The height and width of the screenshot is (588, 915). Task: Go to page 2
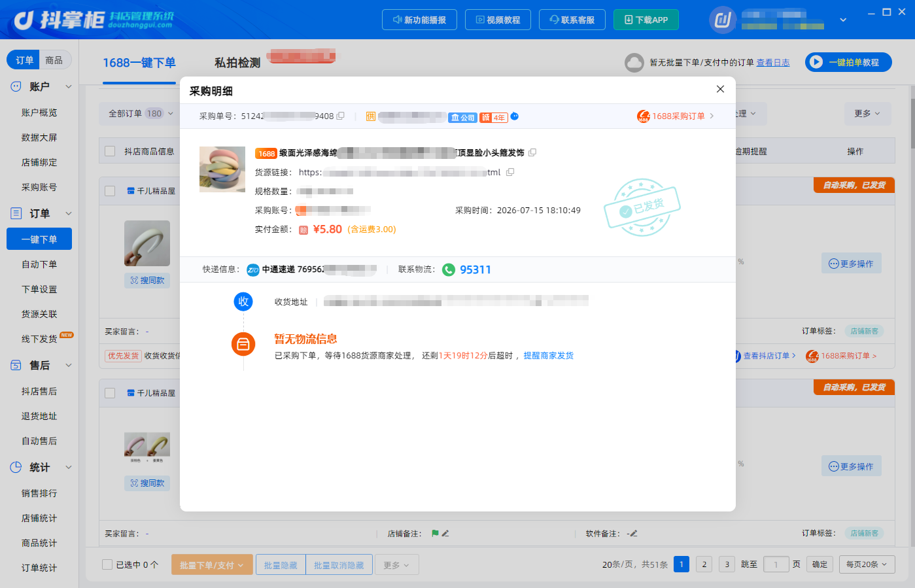point(704,564)
